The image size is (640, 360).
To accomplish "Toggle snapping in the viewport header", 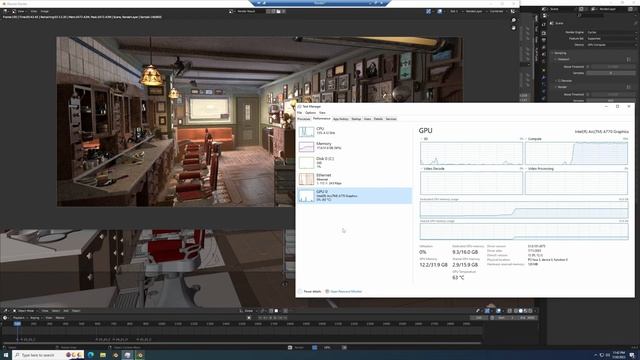I will 271,311.
